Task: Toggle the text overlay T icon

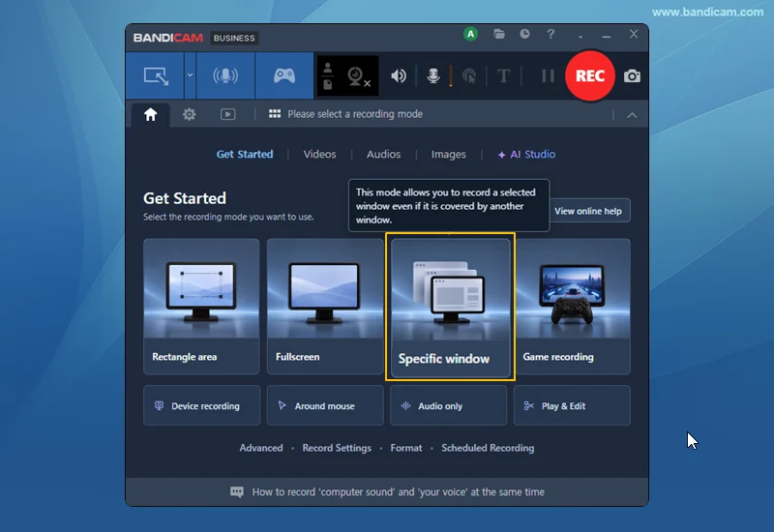Action: coord(503,76)
